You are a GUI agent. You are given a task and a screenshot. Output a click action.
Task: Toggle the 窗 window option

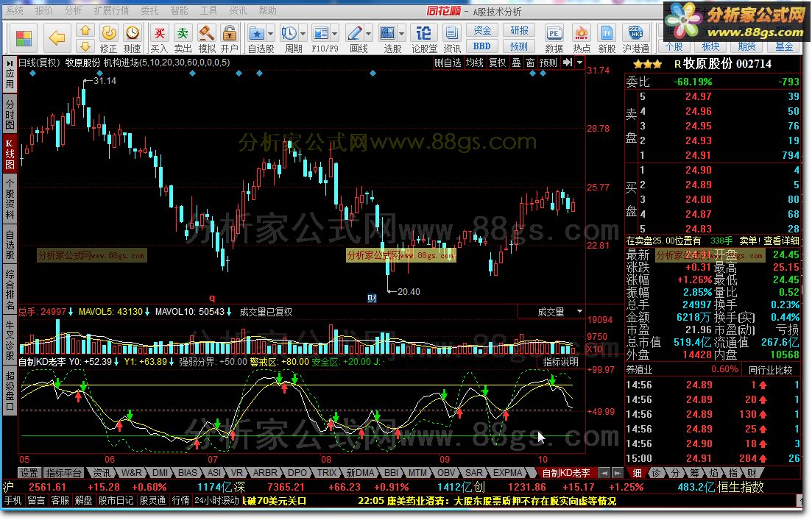[530, 63]
